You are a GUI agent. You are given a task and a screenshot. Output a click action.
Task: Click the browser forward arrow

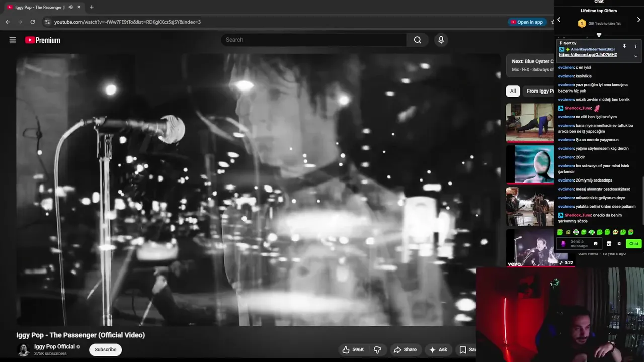click(x=20, y=22)
